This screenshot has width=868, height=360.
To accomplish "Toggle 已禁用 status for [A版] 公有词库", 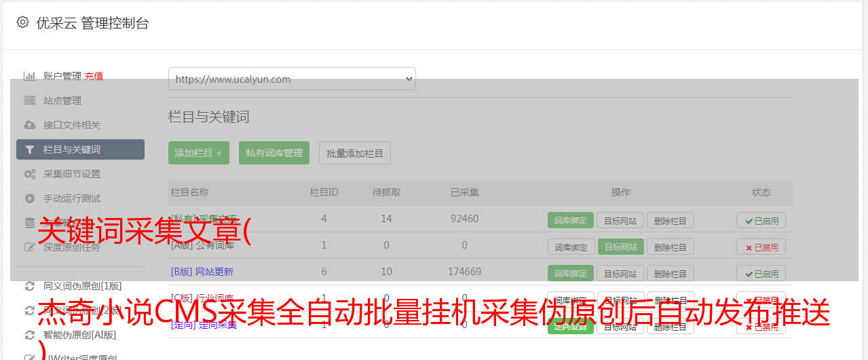I will point(761,247).
